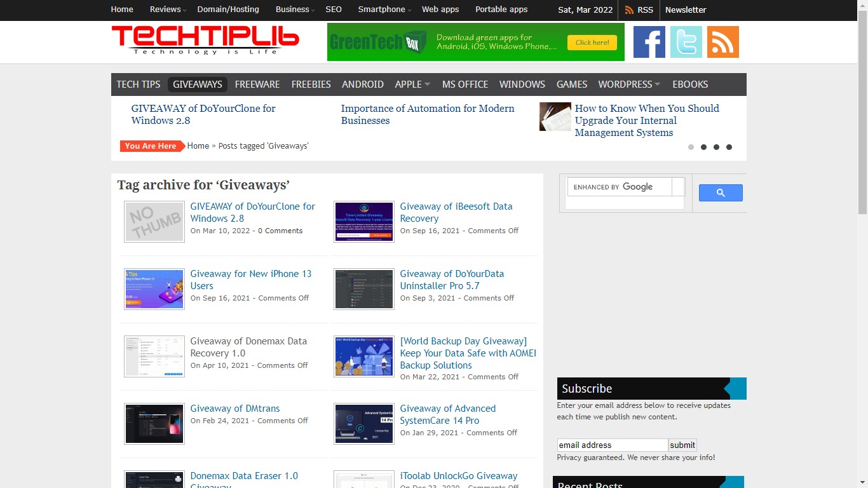Expand the Reviews menu arrow

click(x=185, y=10)
